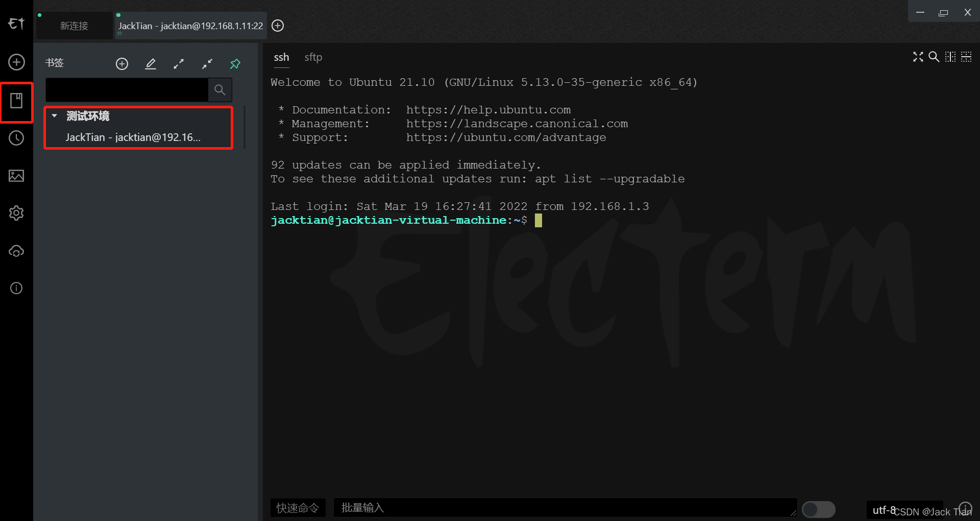Open the bookmarks sidebar icon
The width and height of the screenshot is (980, 521).
pos(16,101)
